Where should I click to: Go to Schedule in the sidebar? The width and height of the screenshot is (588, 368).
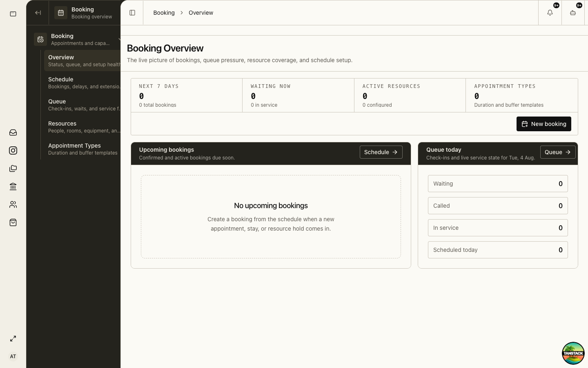(82, 83)
